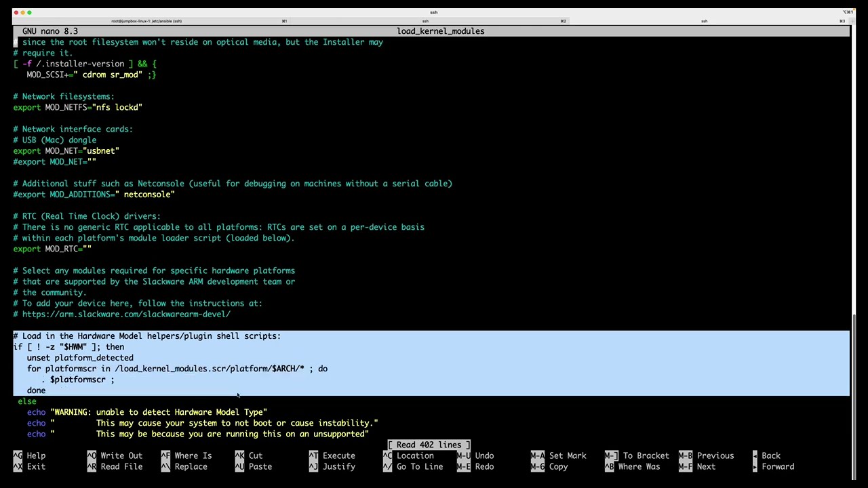Click the Go To Line shortcut label
Viewport: 868px width, 488px height.
click(x=420, y=466)
